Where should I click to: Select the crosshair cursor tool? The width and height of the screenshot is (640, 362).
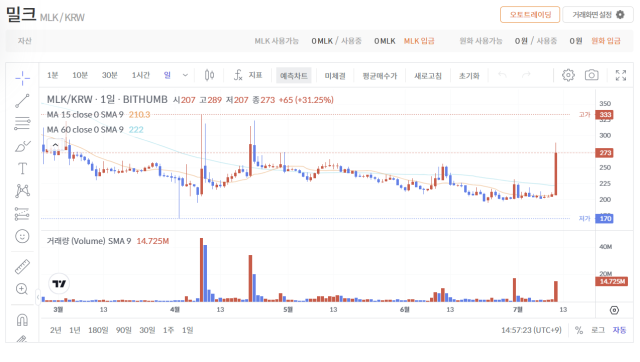coord(22,78)
